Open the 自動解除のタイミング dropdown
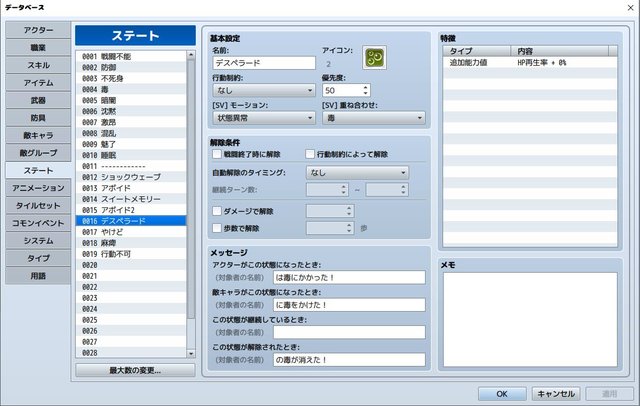The height and width of the screenshot is (406, 640). pyautogui.click(x=357, y=173)
